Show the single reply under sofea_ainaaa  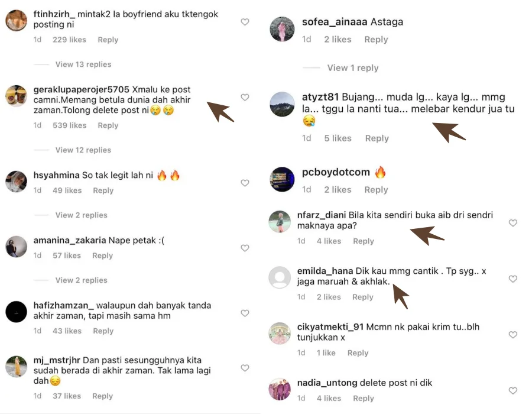[x=353, y=68]
